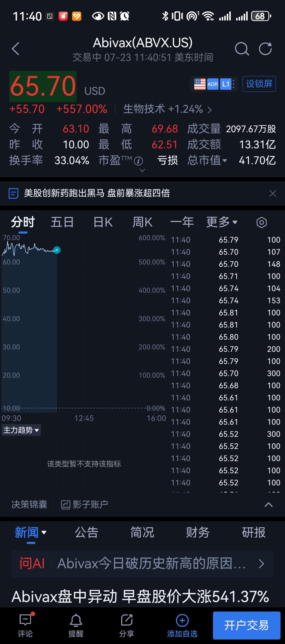Tap the US flag market icon
This screenshot has height=644, width=285.
pyautogui.click(x=200, y=84)
